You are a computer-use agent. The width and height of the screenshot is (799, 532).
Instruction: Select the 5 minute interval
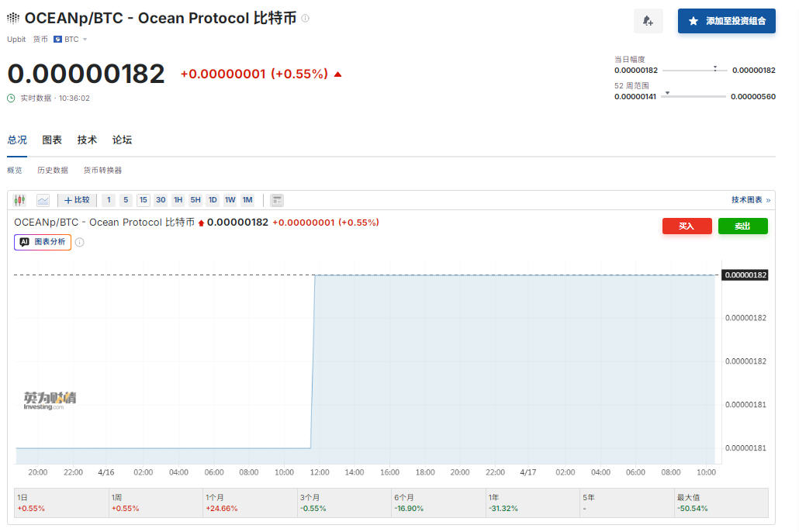pos(126,200)
